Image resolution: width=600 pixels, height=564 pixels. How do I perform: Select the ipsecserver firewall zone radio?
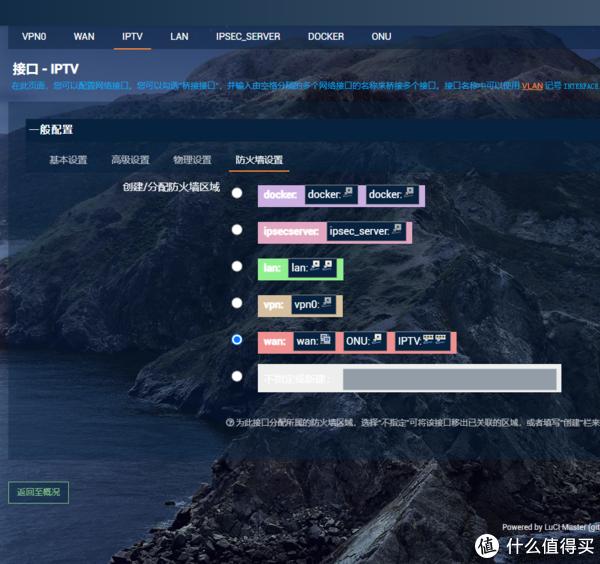(237, 230)
